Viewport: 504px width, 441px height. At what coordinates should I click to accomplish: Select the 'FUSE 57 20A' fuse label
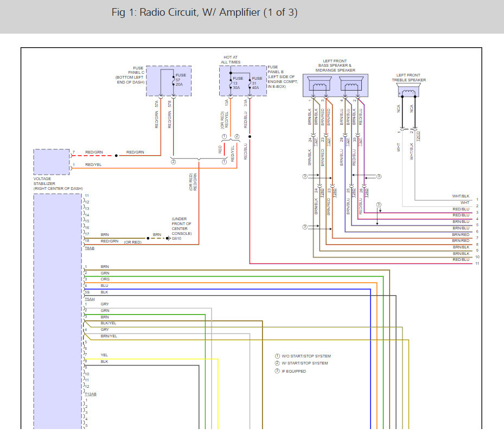click(x=181, y=80)
